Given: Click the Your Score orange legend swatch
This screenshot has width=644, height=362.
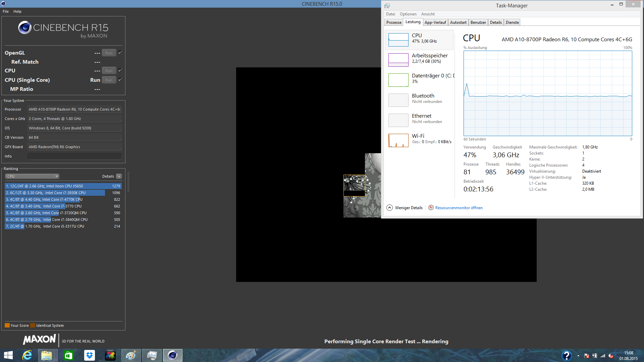Looking at the screenshot, I should coord(7,325).
